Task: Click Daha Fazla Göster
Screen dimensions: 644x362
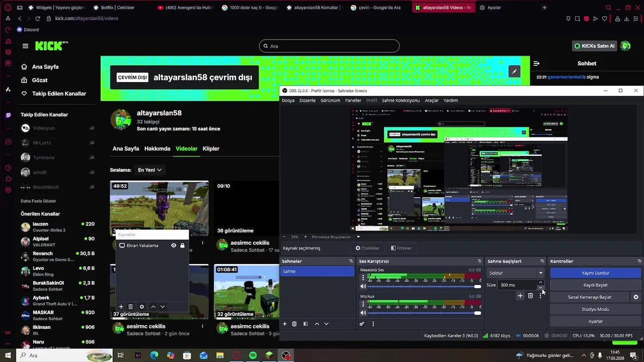Action: (x=38, y=201)
